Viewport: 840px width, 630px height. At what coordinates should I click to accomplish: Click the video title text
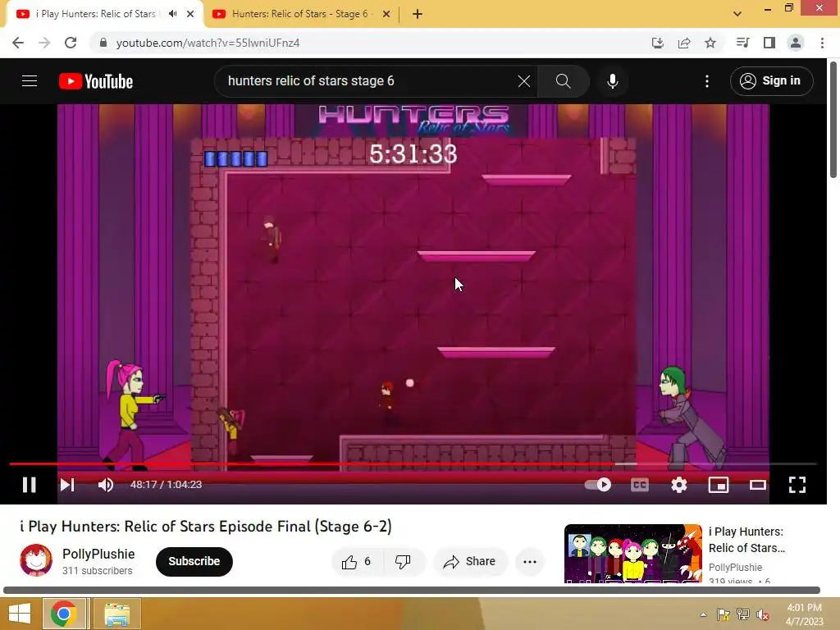[206, 526]
